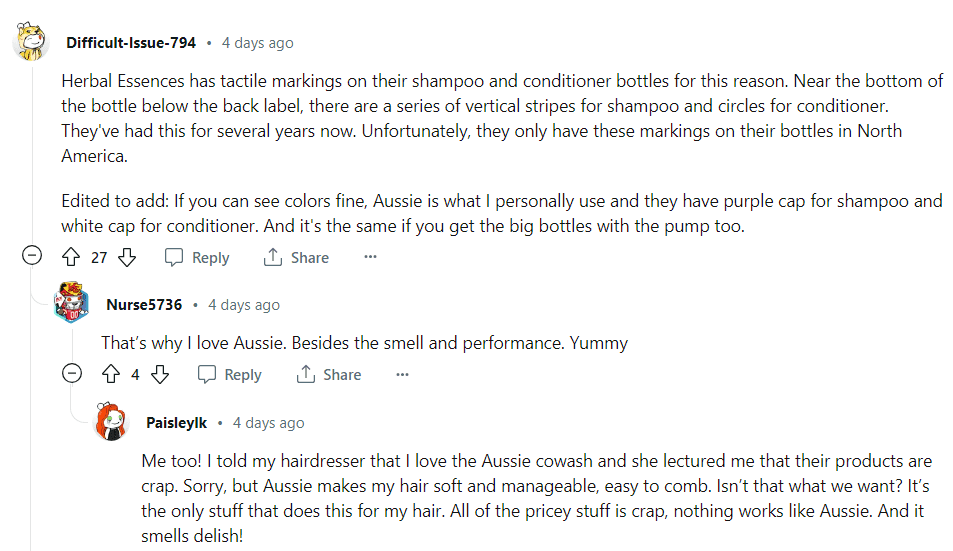Collapse Nurse5736's reply thread
The image size is (953, 551).
(72, 374)
